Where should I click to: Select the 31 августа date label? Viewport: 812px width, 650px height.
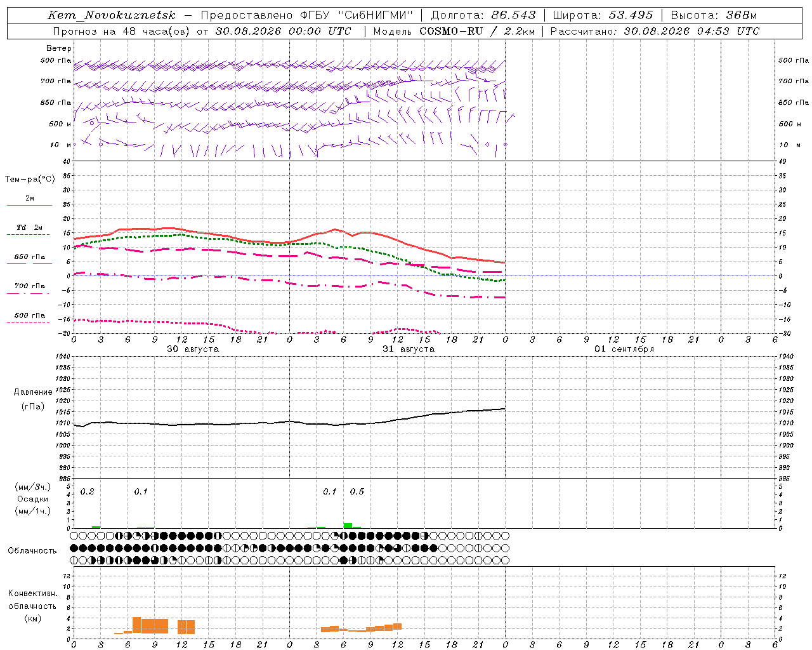409,349
